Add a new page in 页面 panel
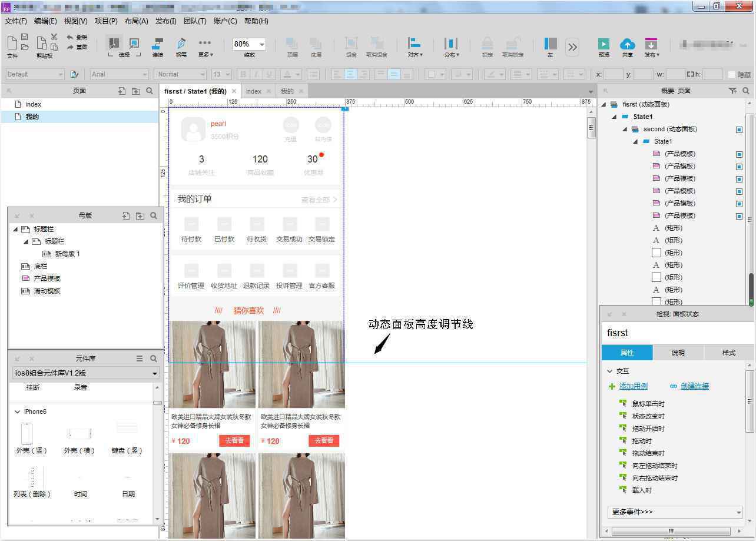This screenshot has height=541, width=756. click(122, 91)
